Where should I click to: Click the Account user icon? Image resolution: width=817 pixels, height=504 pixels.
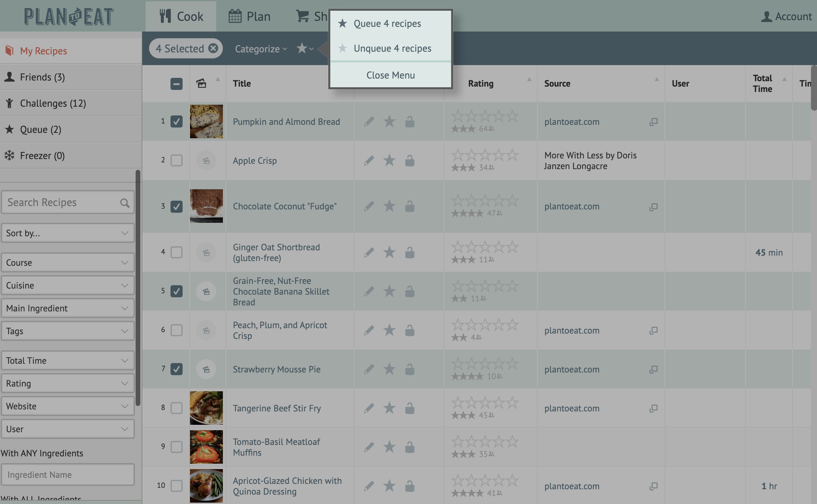click(766, 16)
